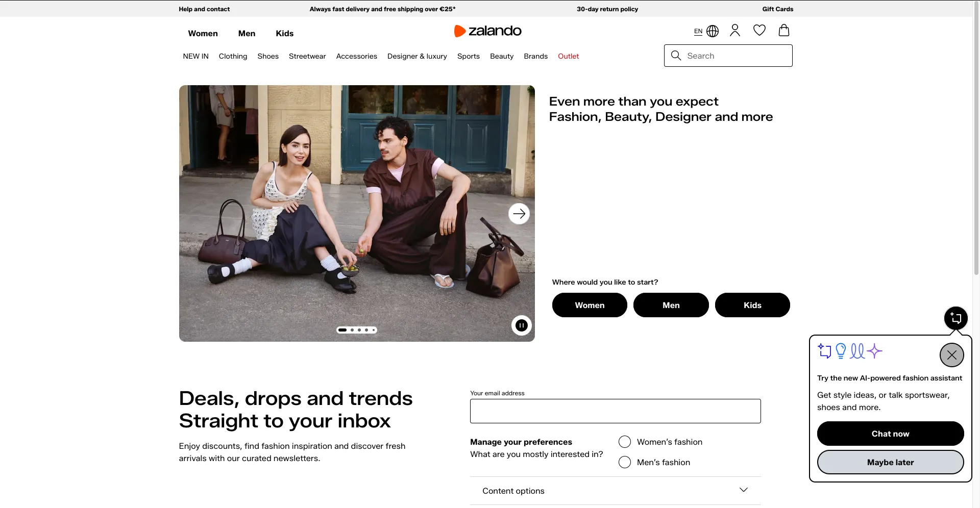Click the black Women start button

coord(590,305)
